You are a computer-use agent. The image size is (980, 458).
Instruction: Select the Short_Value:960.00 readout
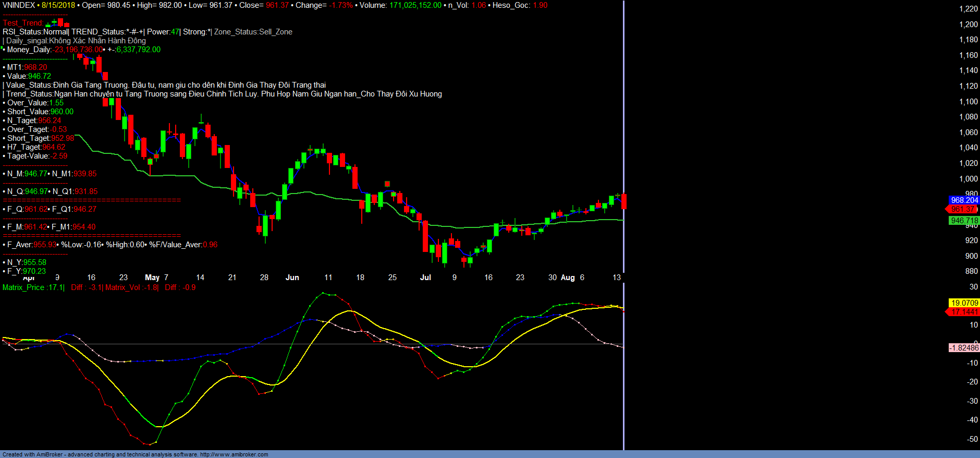coord(40,112)
